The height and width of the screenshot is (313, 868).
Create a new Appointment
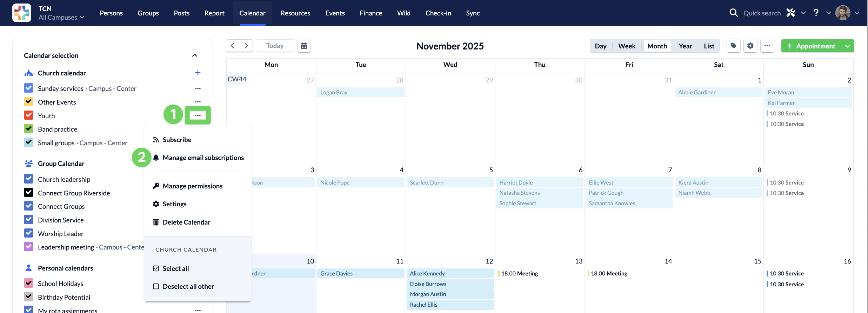click(x=811, y=46)
